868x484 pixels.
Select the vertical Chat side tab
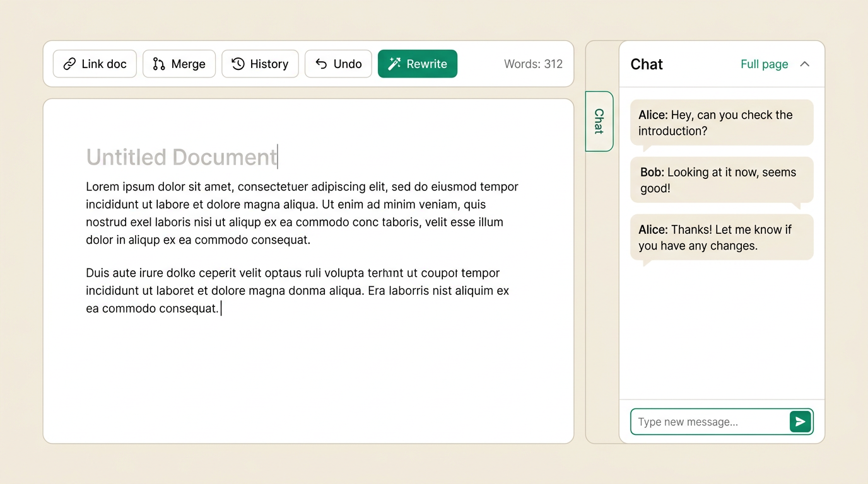pyautogui.click(x=599, y=121)
